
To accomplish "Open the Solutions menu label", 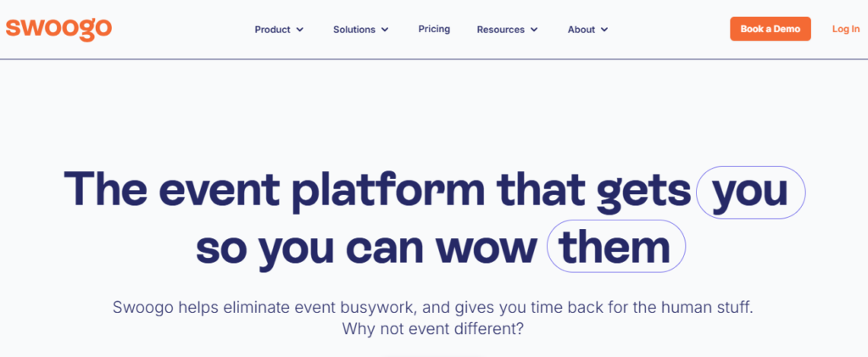I will coord(353,30).
